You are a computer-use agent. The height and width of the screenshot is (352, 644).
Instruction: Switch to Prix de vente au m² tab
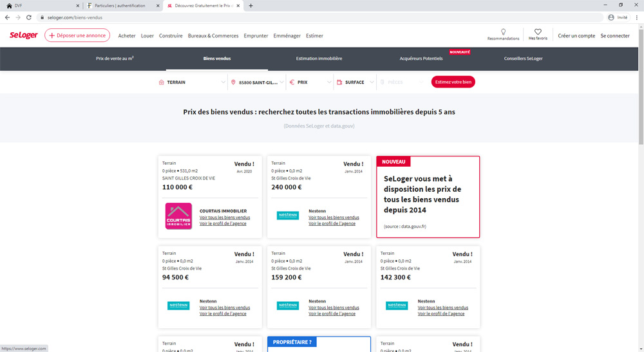tap(115, 59)
